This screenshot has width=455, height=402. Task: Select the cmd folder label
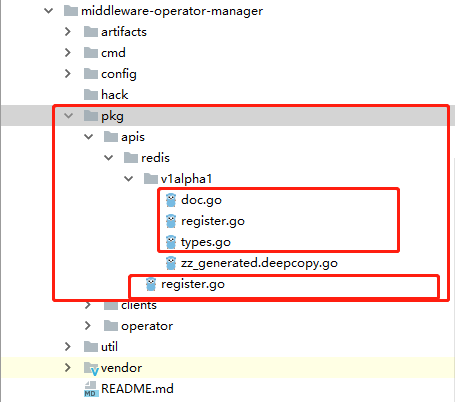point(113,53)
